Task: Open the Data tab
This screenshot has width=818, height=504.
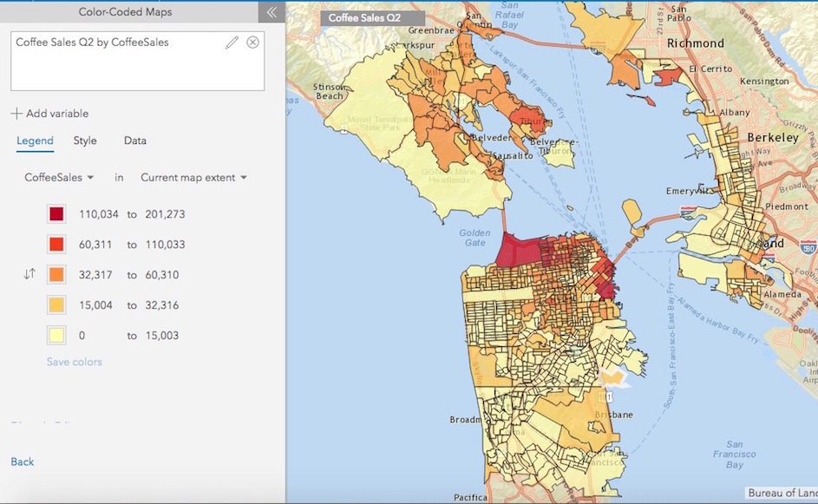Action: click(x=135, y=141)
